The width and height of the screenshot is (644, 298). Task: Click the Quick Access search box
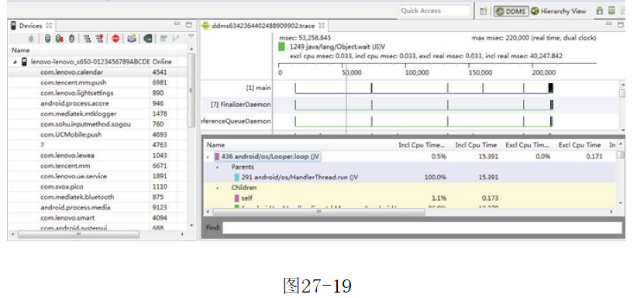point(435,11)
